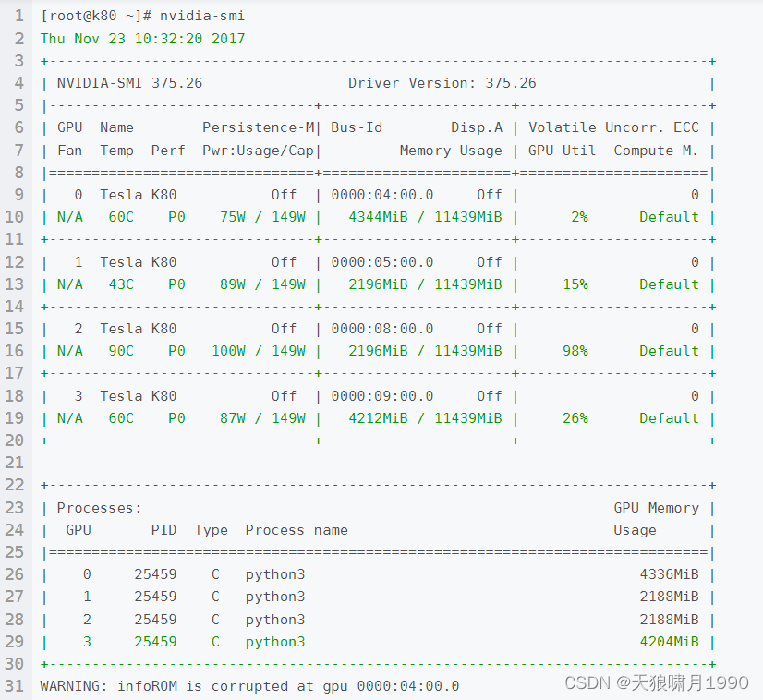The height and width of the screenshot is (700, 763).
Task: Click the 'Persistence-M' column header
Action: click(259, 127)
